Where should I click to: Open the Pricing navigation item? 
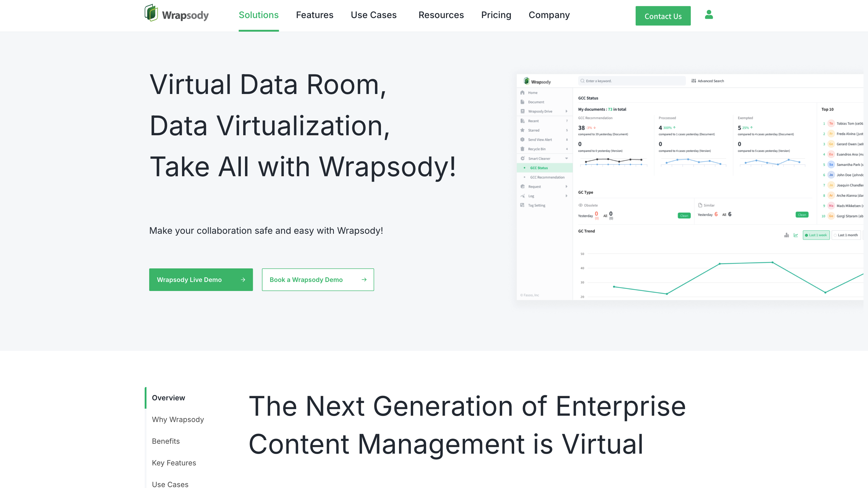pyautogui.click(x=496, y=15)
